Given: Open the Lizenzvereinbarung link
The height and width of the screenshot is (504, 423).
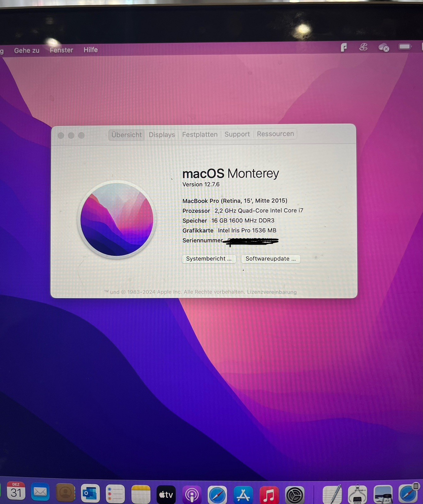Looking at the screenshot, I should [272, 292].
